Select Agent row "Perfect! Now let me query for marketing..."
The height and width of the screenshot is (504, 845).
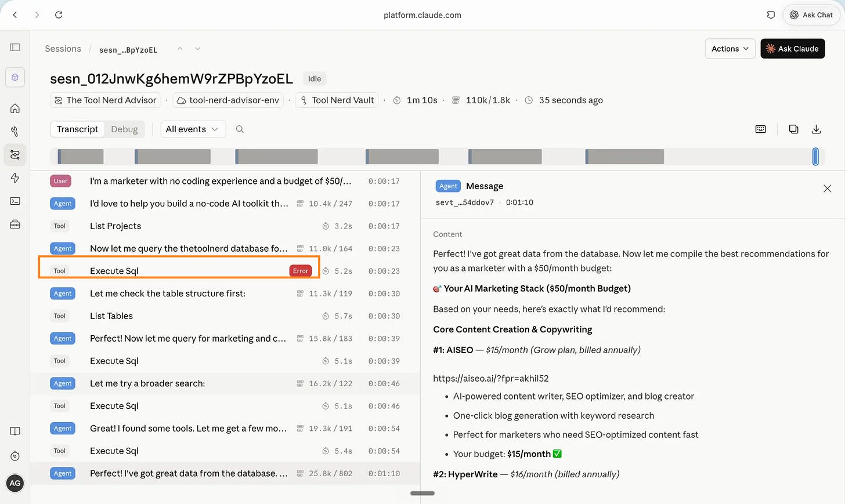pyautogui.click(x=225, y=339)
